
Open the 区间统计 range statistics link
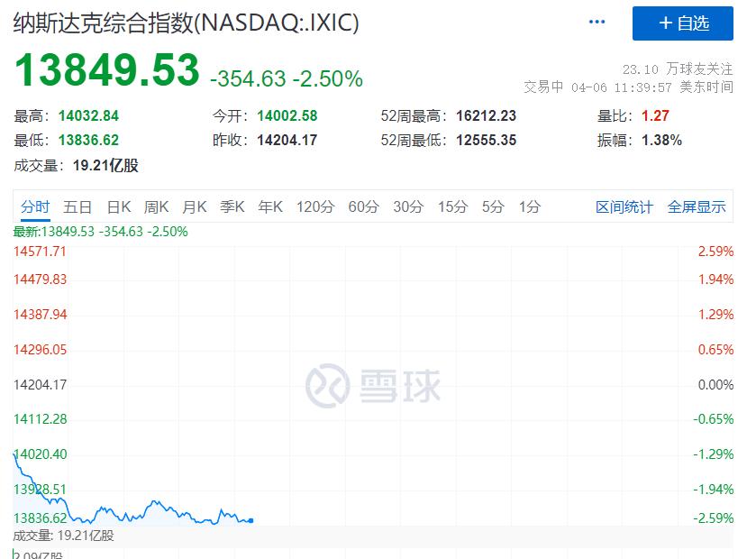coord(624,206)
